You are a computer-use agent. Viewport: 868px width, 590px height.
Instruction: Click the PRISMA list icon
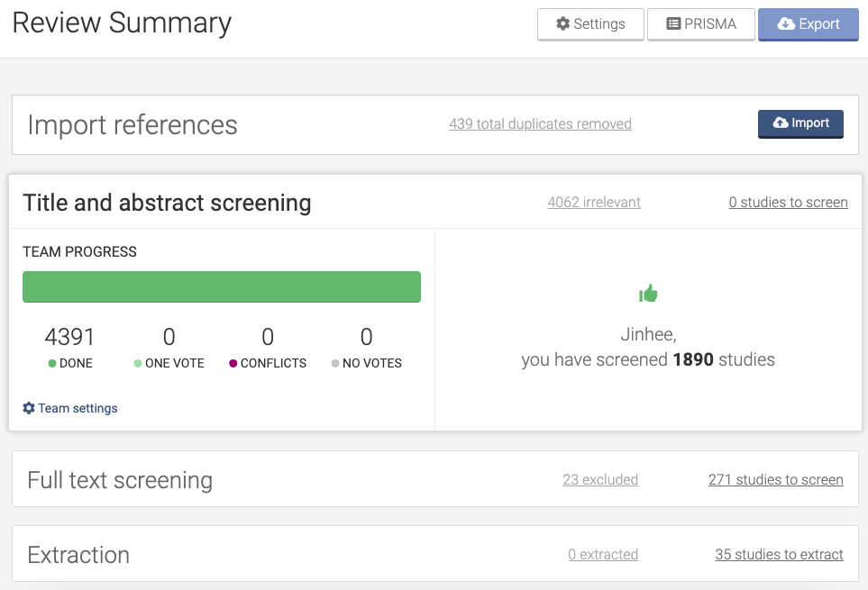click(x=672, y=24)
